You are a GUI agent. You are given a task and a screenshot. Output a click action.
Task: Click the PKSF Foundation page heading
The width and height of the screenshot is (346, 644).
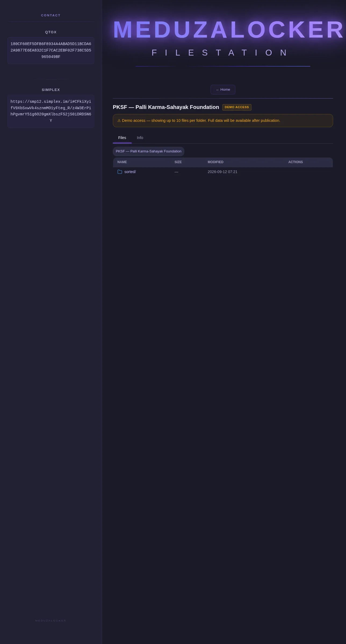click(x=166, y=107)
